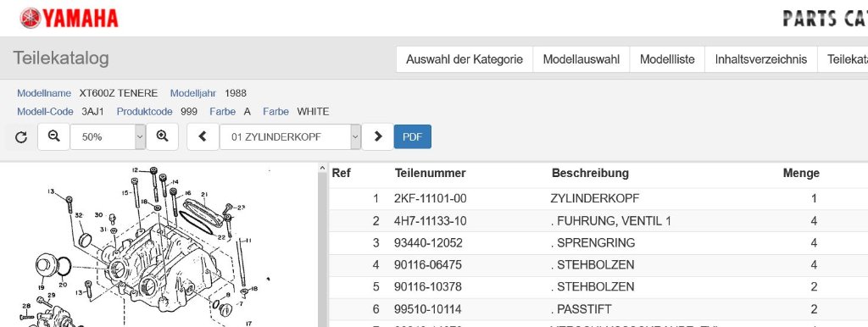Viewport: 868px width, 327px height.
Task: Go to the previous parts section
Action: tap(203, 136)
